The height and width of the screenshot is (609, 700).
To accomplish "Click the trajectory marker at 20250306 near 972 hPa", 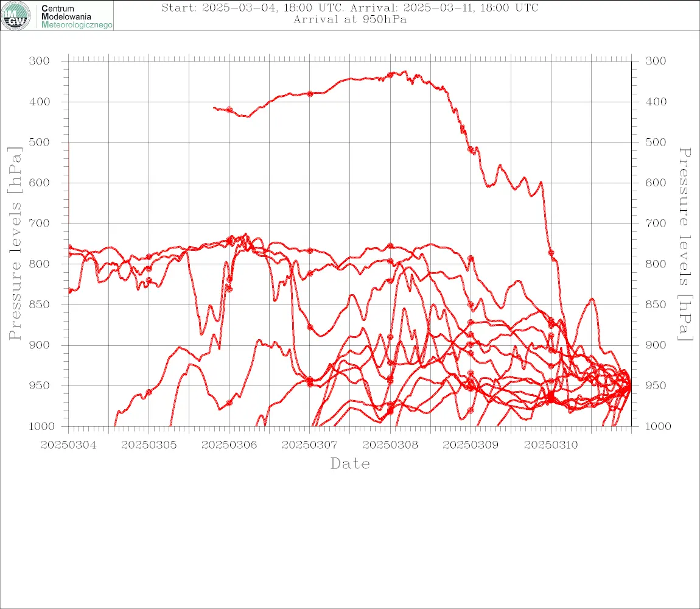I will [x=229, y=403].
